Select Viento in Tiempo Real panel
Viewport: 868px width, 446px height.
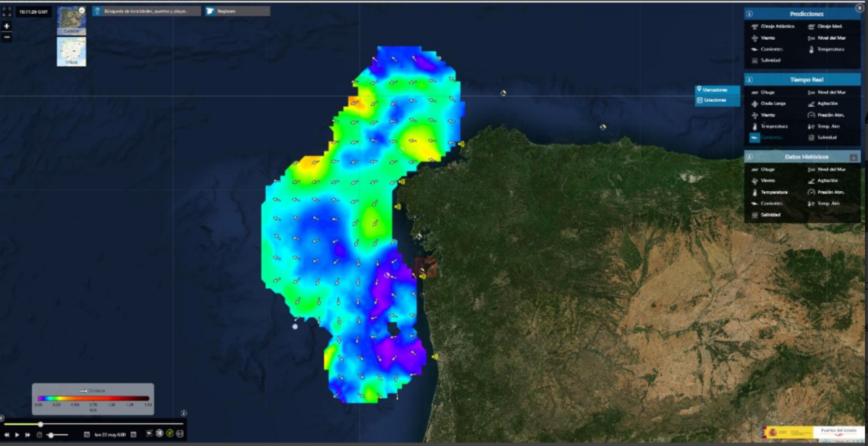point(767,115)
